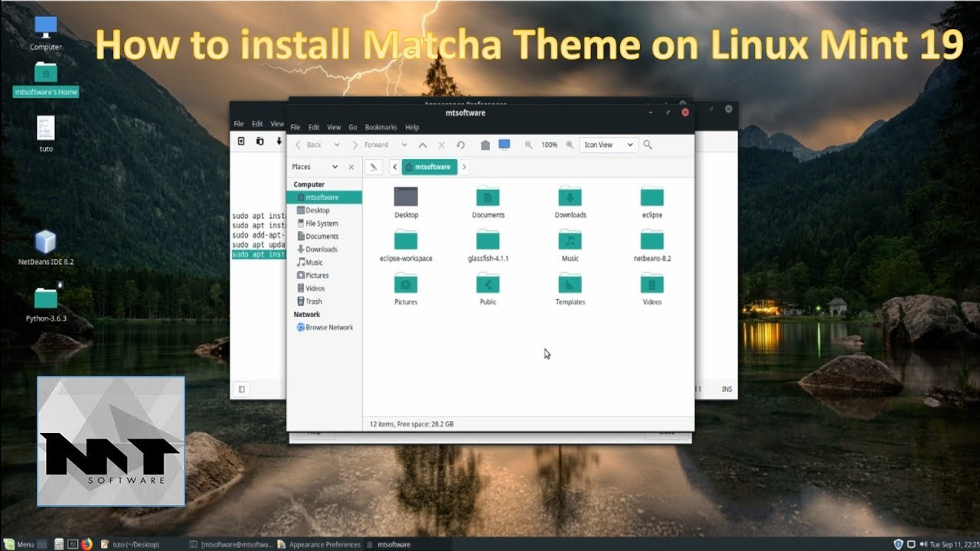The image size is (980, 551).
Task: Switch to Appearance Preferences taskbar window
Action: [x=319, y=544]
